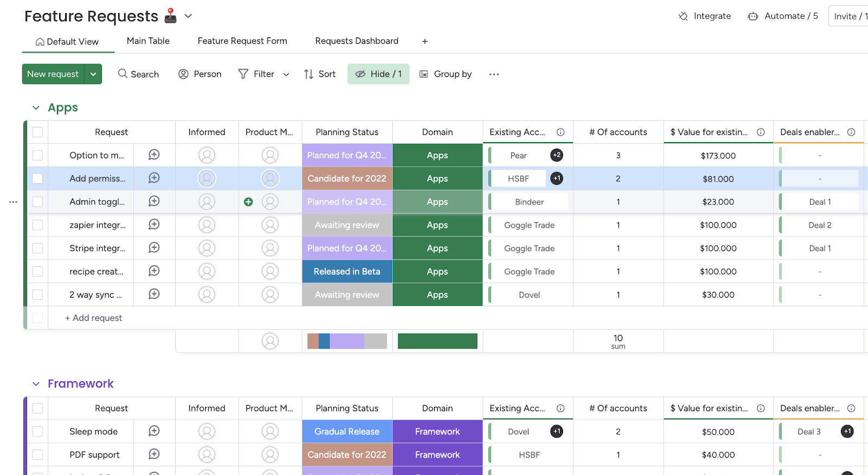Click Informed person avatar in Option to m... row
Screen dimensions: 868x475
[x=207, y=156]
